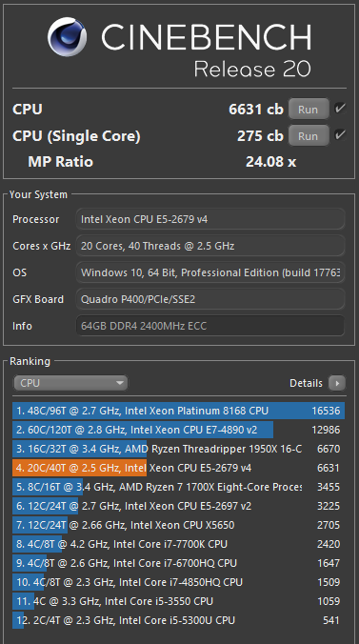Toggle the CPU test checkbox
This screenshot has height=644, width=359.
[x=340, y=109]
